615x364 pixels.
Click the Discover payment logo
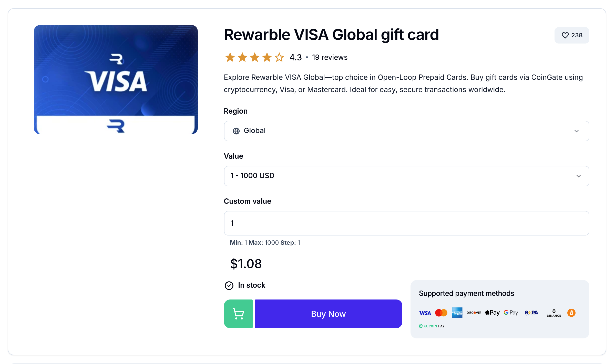point(474,313)
